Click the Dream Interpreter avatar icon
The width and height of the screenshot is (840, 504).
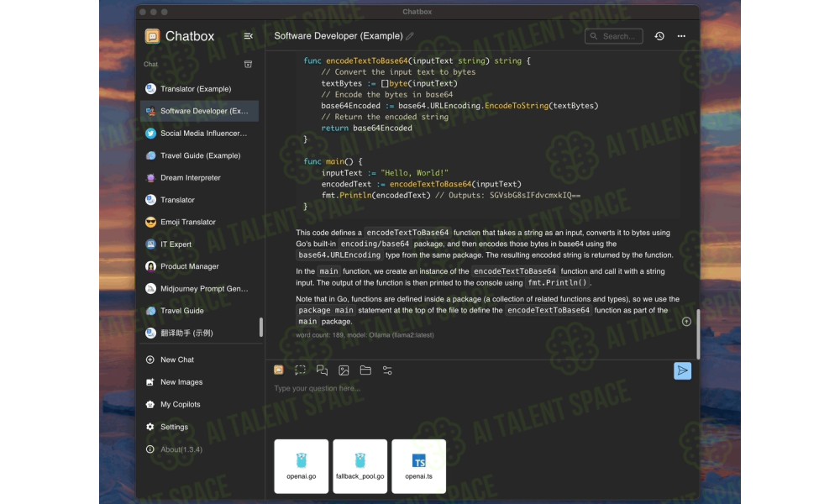tap(150, 178)
